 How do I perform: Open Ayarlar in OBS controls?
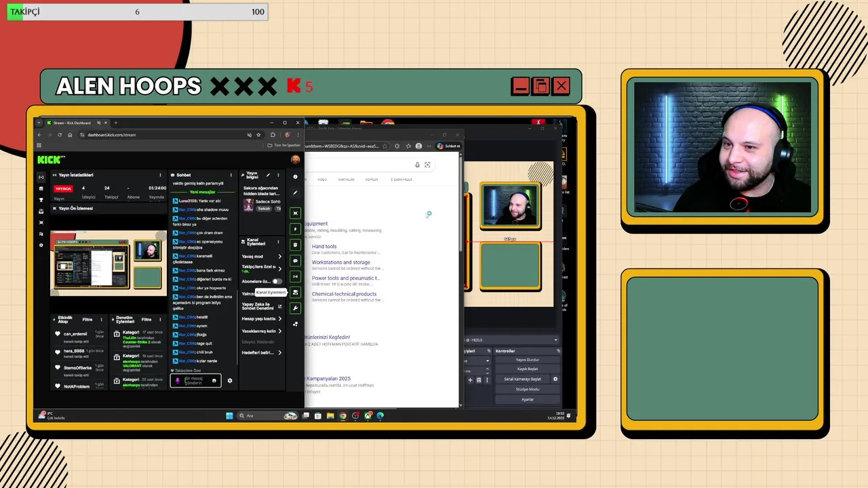528,399
